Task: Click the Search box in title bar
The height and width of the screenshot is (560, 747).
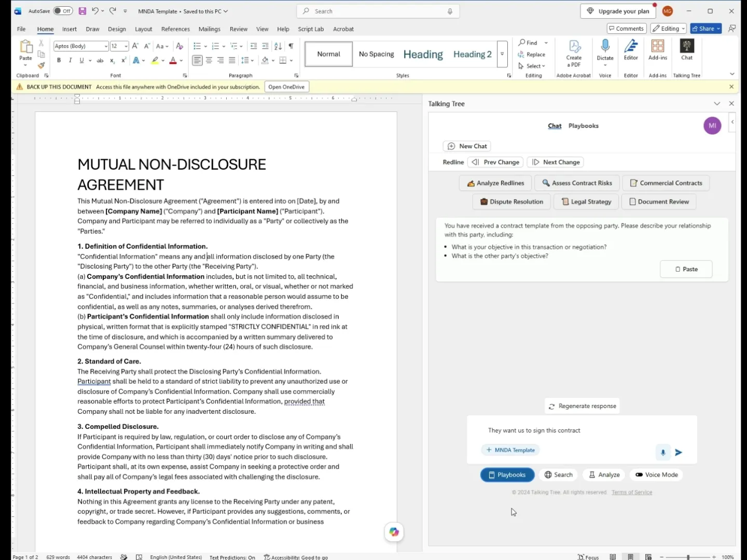Action: coord(378,11)
